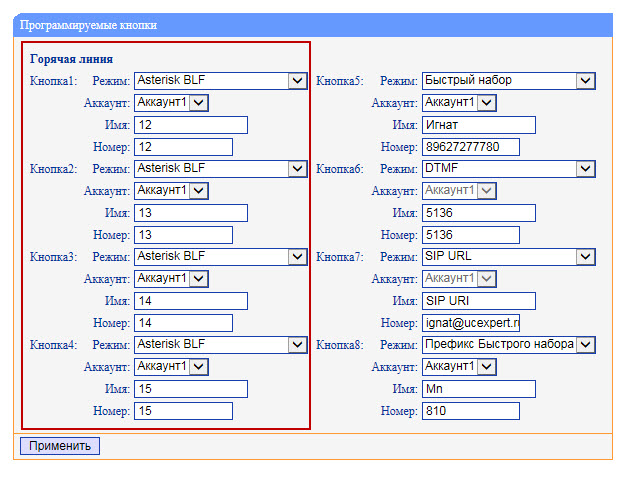This screenshot has height=496, width=638.
Task: Open the Кнопка5 Быстрый набор mode dropdown
Action: 508,81
